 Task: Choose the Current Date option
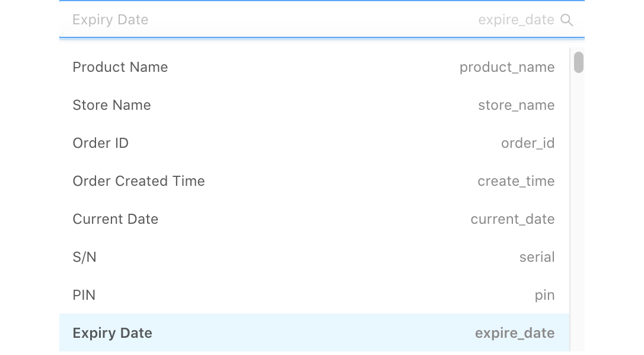(115, 219)
